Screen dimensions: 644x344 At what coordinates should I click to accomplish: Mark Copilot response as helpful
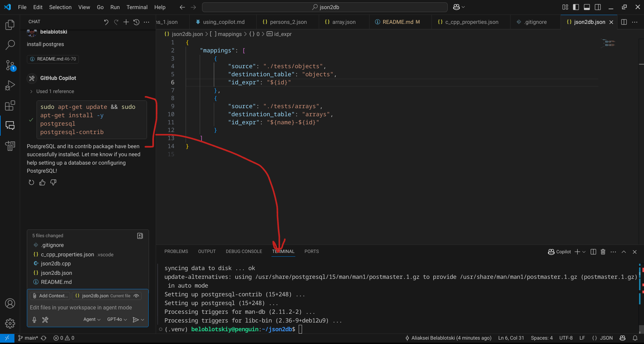[42, 182]
